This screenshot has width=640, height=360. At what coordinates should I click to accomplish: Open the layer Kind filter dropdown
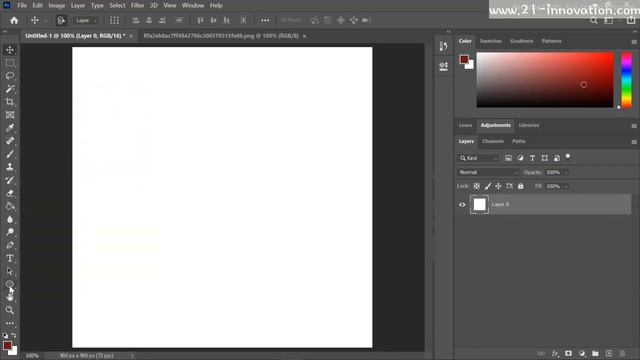click(479, 158)
